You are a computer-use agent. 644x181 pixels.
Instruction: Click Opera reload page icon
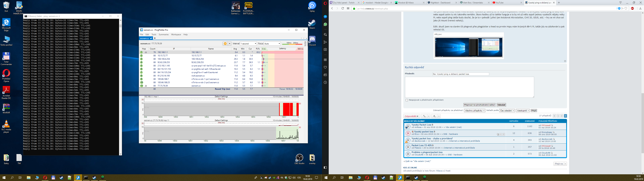tap(342, 8)
